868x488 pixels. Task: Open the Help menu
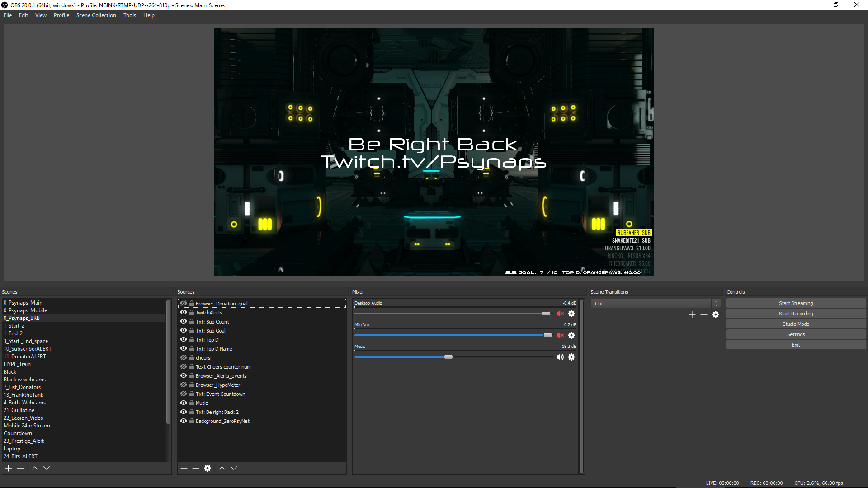[x=149, y=15]
